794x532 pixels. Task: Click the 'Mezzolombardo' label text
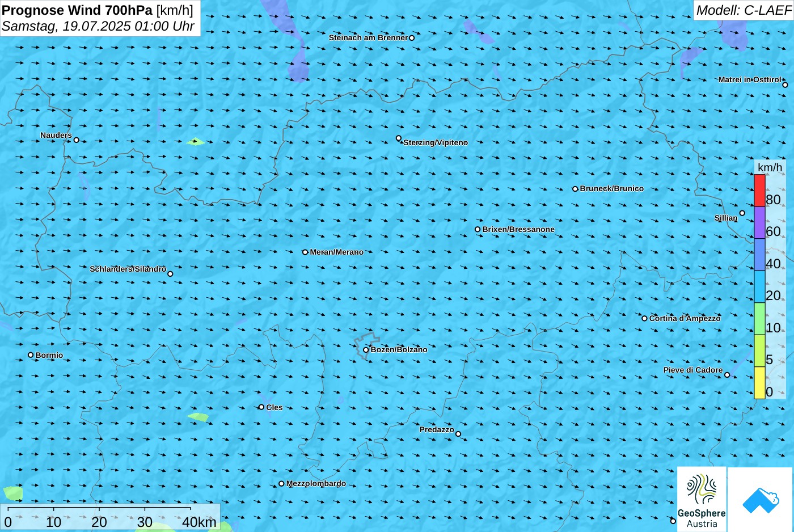(x=316, y=484)
